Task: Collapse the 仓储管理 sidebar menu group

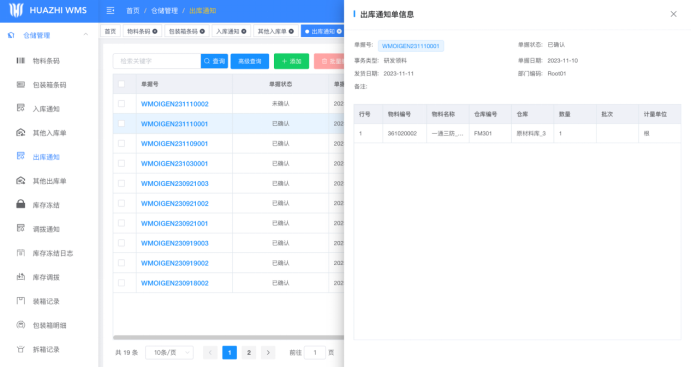Action: coord(85,35)
